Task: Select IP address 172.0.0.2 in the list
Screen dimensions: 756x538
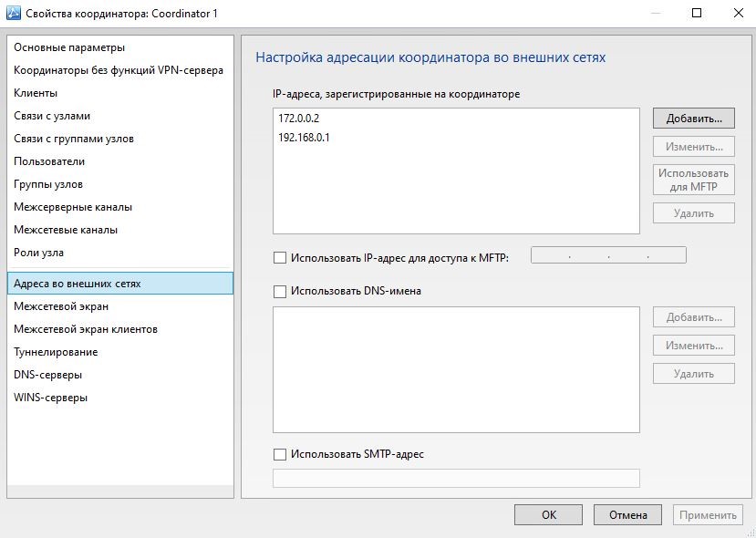Action: [x=299, y=119]
